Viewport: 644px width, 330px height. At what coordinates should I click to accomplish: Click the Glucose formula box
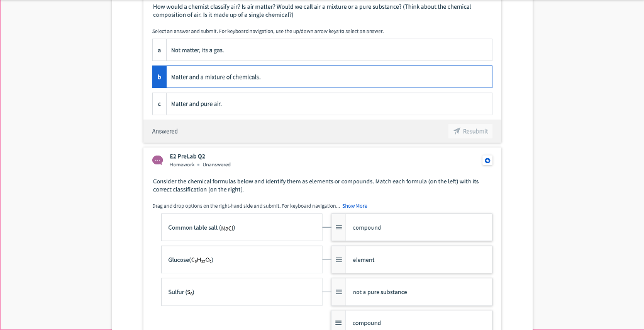(241, 259)
